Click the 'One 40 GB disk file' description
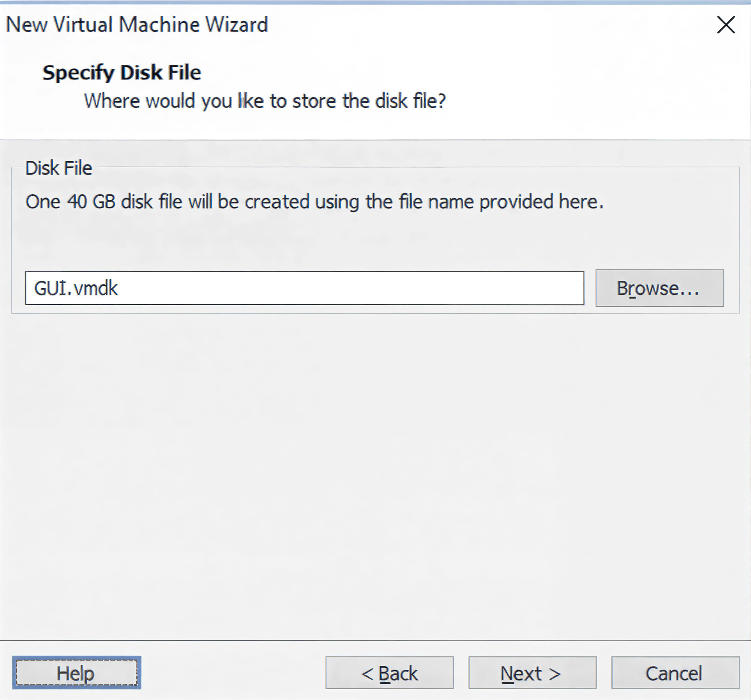The image size is (751, 700). pyautogui.click(x=314, y=201)
